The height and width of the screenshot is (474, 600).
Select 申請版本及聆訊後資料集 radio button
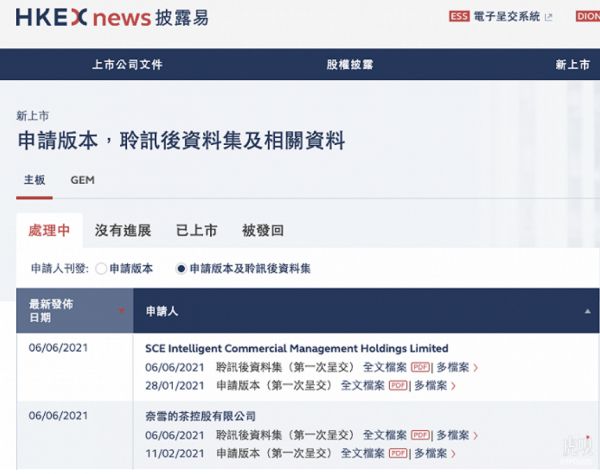181,269
